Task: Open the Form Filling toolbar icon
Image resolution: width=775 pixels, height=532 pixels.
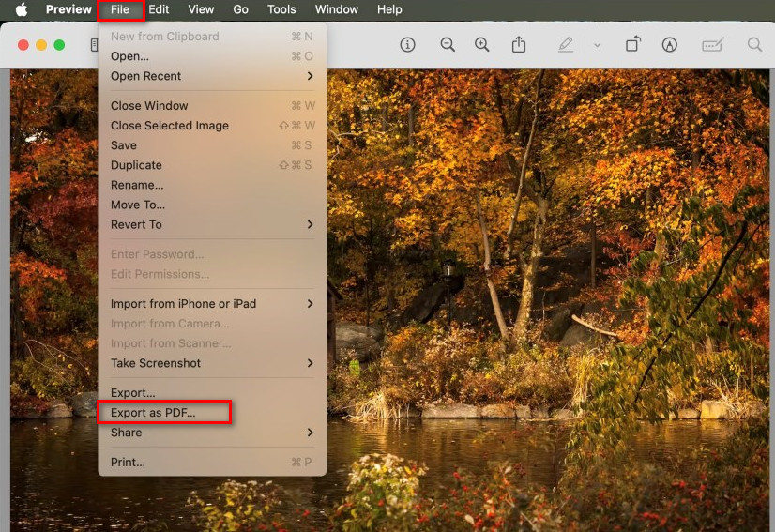Action: coord(713,45)
